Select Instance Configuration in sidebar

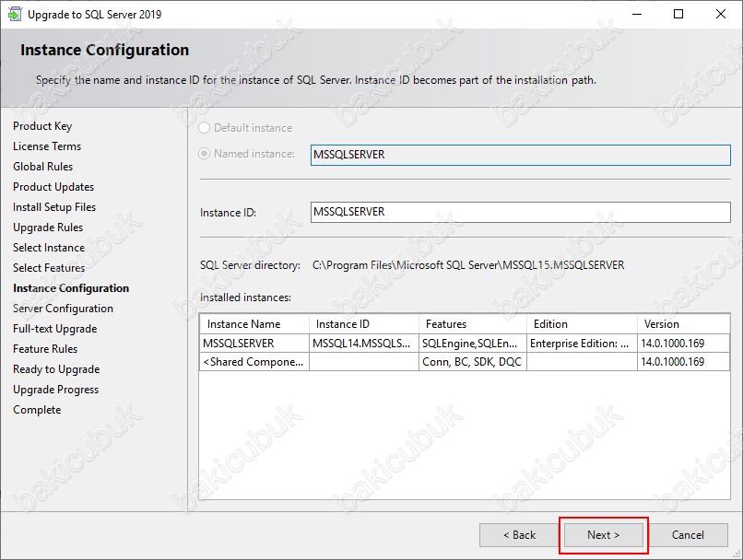click(x=71, y=288)
